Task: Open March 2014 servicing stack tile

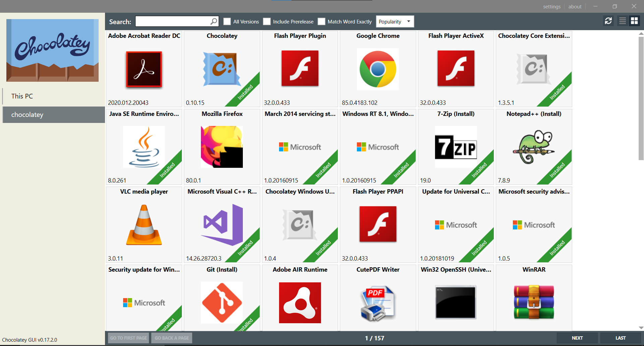Action: tap(300, 147)
